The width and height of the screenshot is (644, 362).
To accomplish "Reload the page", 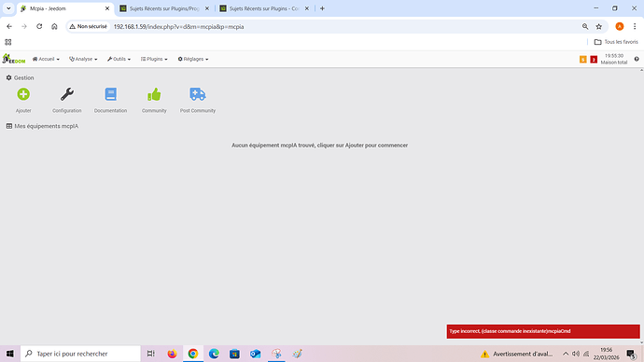I will pos(39,26).
